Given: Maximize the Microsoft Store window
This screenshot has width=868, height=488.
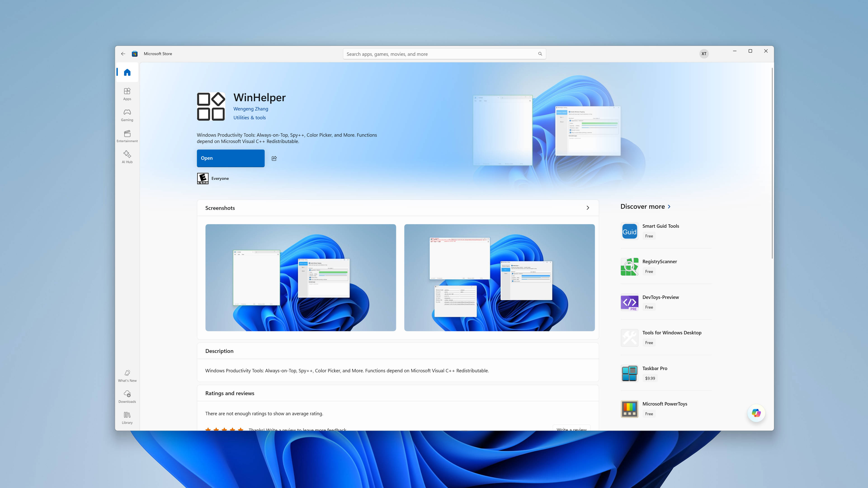Looking at the screenshot, I should pyautogui.click(x=750, y=51).
